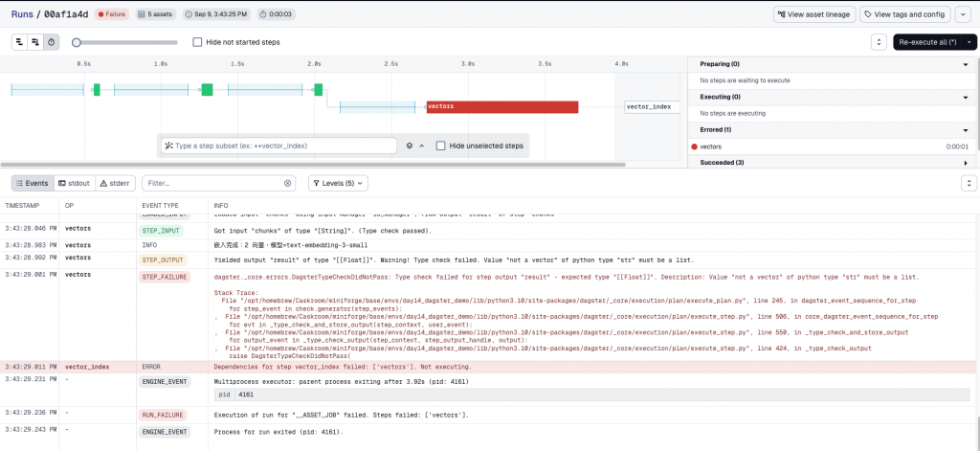Switch to the stdout tab
This screenshot has width=980, height=451.
[74, 183]
